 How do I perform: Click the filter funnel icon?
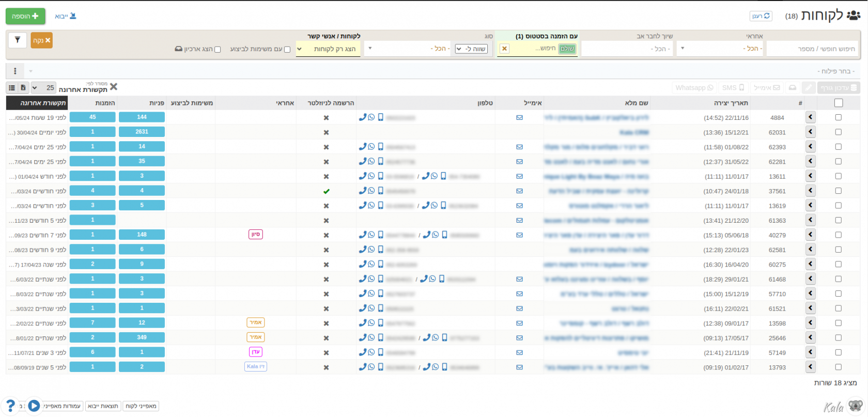pos(18,40)
